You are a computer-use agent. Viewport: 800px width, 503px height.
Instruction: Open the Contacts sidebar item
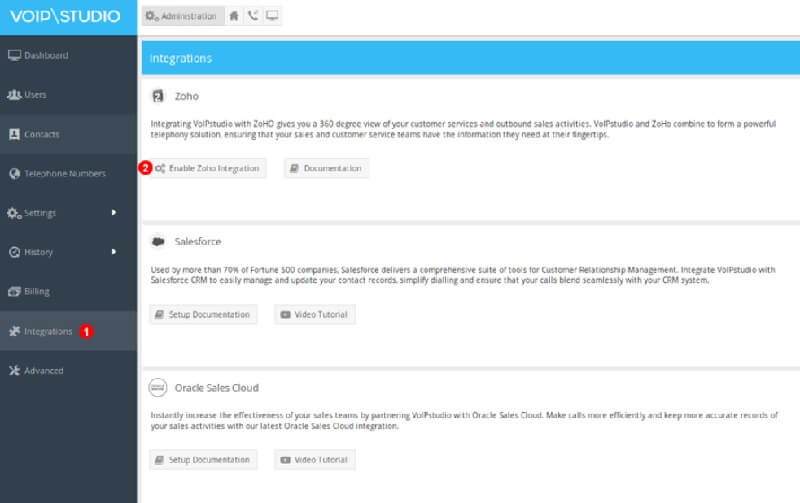click(x=41, y=134)
